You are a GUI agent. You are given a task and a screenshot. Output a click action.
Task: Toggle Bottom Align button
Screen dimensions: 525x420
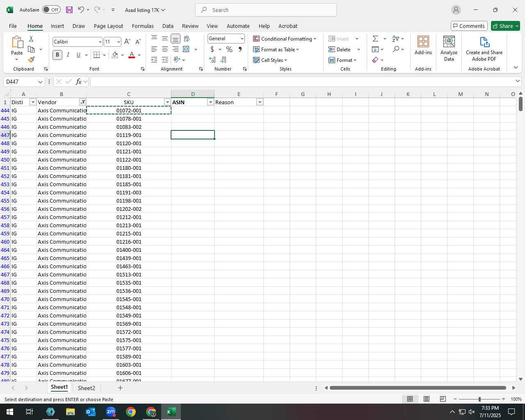pos(176,39)
